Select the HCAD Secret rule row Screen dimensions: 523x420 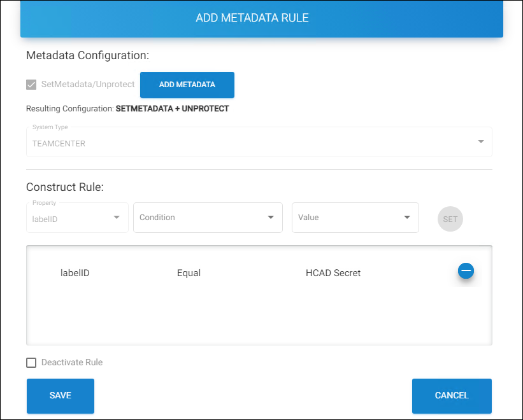255,273
